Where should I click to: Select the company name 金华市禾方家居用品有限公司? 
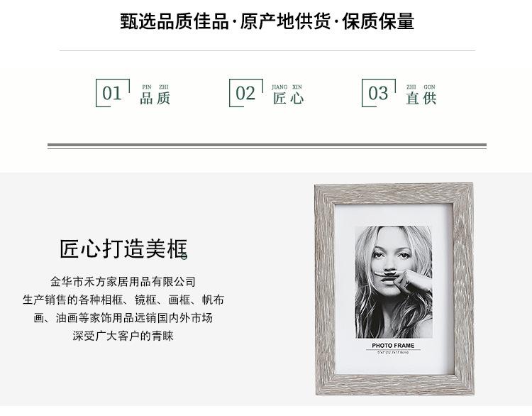[123, 282]
